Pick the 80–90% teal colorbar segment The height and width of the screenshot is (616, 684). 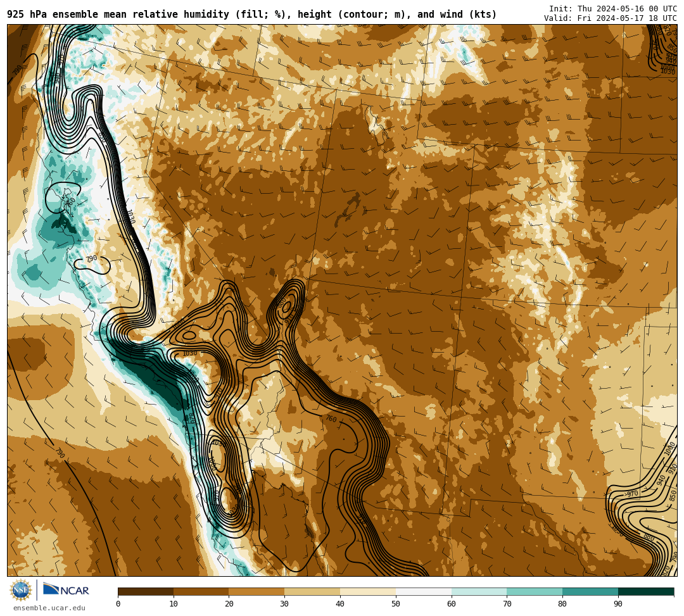pos(590,591)
